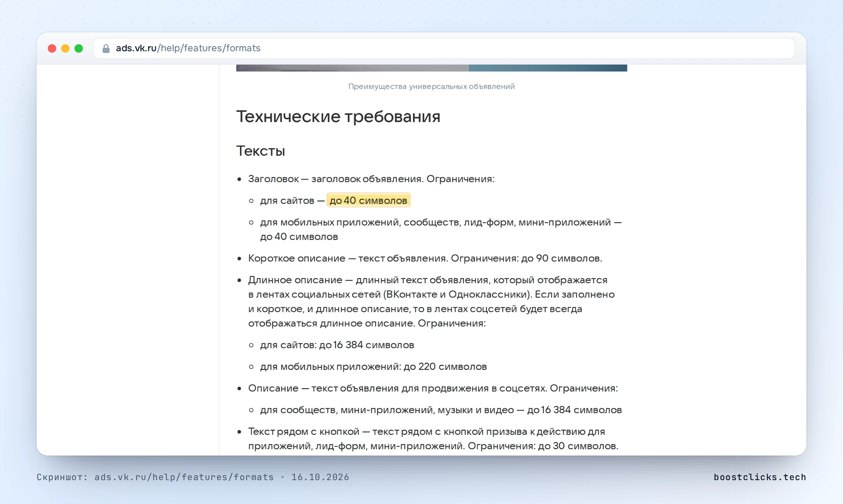Click the green maximize window button

coord(79,48)
